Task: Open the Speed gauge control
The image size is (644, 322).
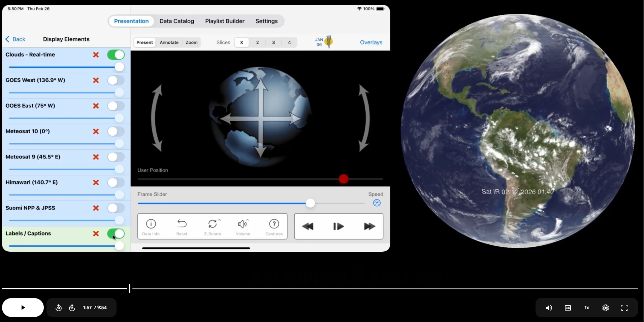Action: tap(377, 203)
